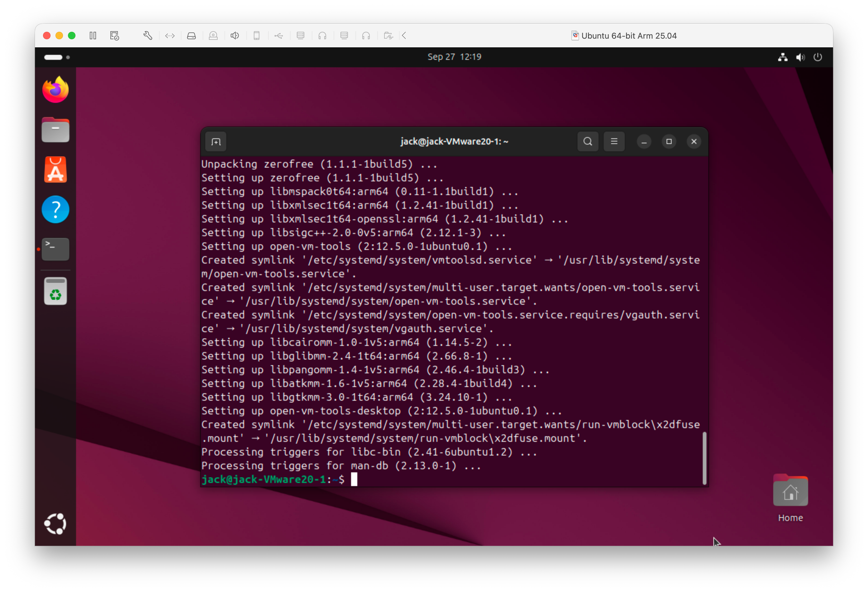
Task: Launch Firefox from the dock
Action: 55,90
